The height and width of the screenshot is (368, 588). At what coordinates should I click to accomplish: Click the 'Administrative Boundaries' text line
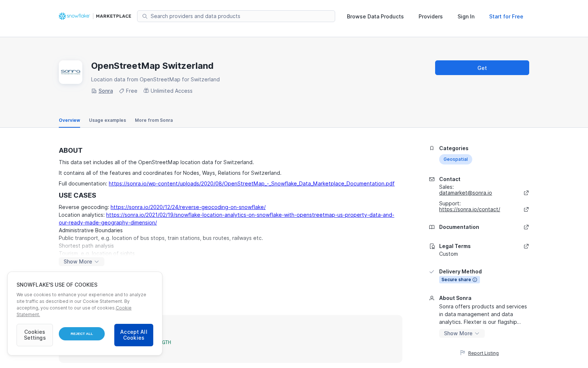pos(91,230)
